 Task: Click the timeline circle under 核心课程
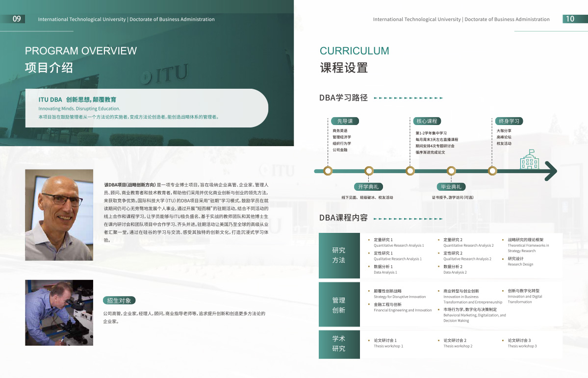point(410,171)
